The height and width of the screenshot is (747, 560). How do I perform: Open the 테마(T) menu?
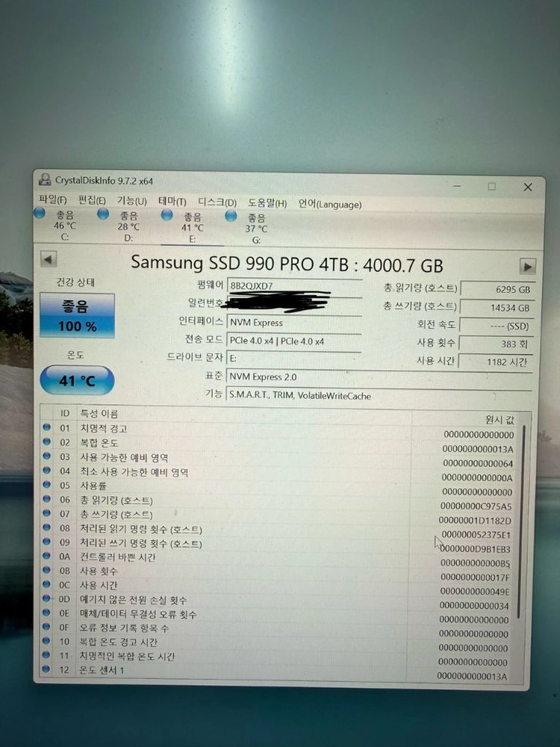pyautogui.click(x=172, y=202)
